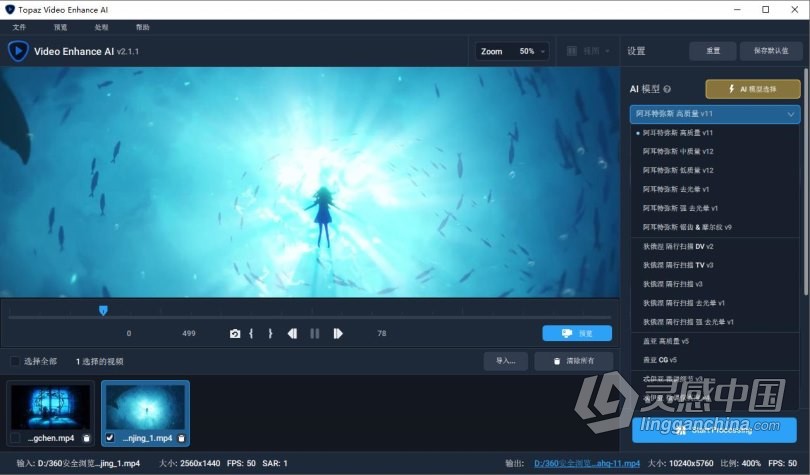Select 狄俄涅 隔行扫描 强 去光晕 v1 model
The width and height of the screenshot is (810, 475).
[x=715, y=322]
